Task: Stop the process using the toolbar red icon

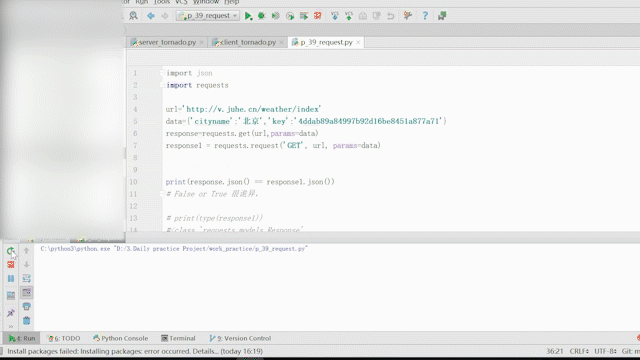Action: [318, 16]
